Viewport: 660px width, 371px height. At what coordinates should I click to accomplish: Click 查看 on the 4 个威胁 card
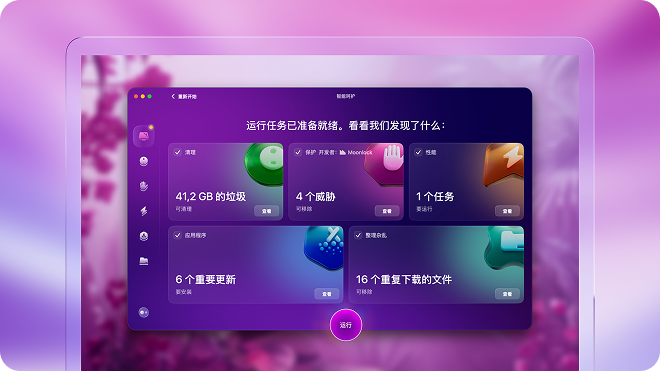click(387, 211)
